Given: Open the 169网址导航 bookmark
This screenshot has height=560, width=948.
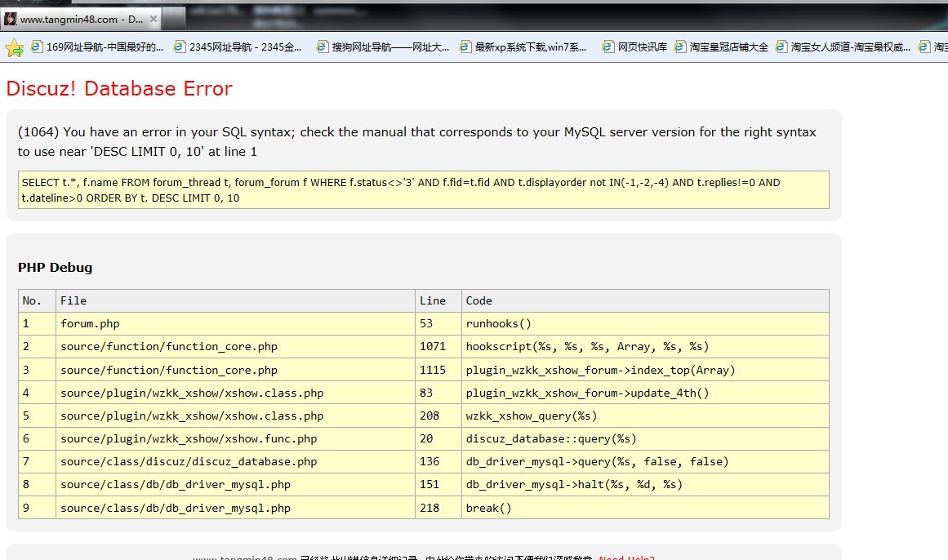Looking at the screenshot, I should pos(98,47).
